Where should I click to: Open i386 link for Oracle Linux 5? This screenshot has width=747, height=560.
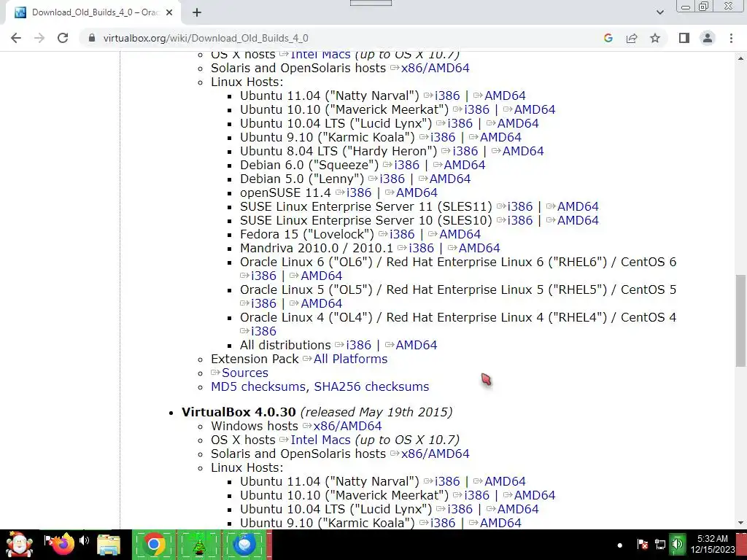point(263,303)
